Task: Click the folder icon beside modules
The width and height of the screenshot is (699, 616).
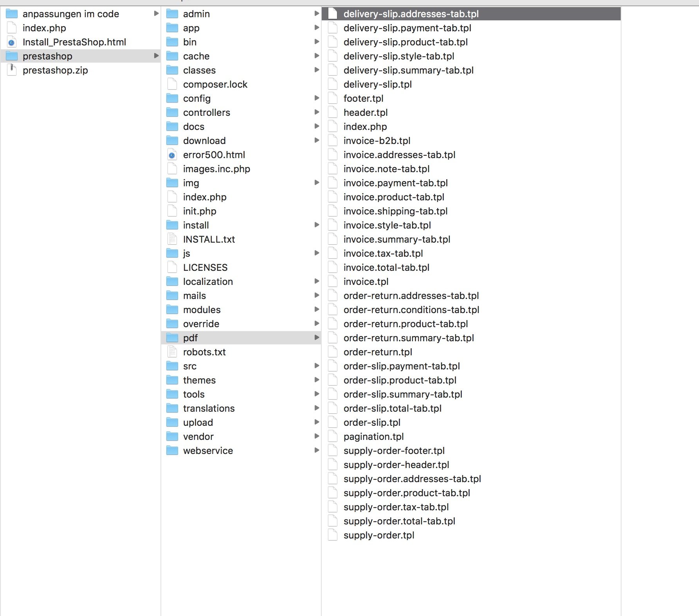Action: point(172,310)
